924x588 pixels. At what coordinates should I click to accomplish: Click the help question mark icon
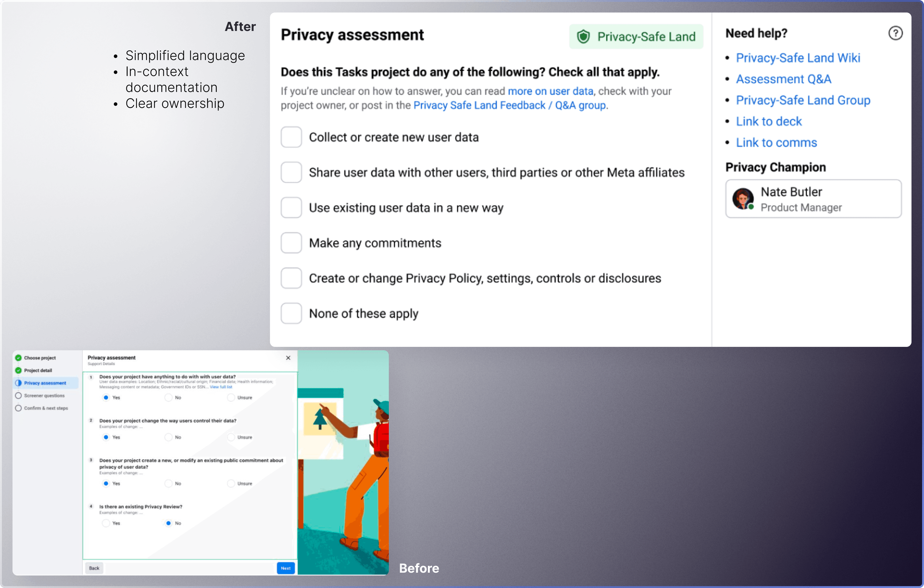coord(895,33)
